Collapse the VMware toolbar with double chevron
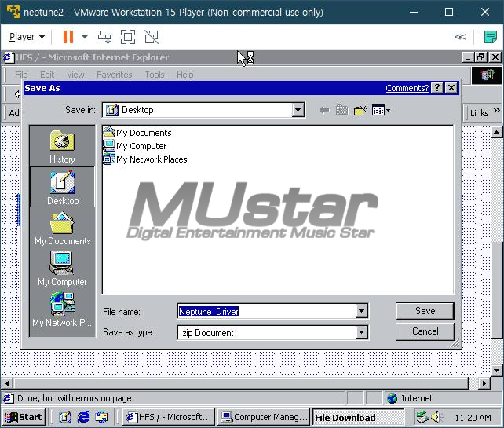 coord(459,37)
